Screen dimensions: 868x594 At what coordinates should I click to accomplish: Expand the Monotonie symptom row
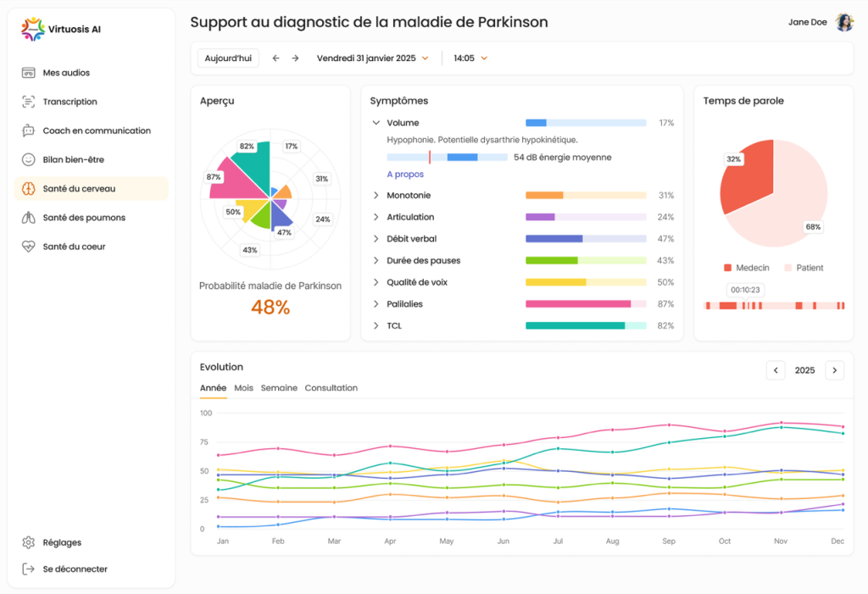click(376, 196)
